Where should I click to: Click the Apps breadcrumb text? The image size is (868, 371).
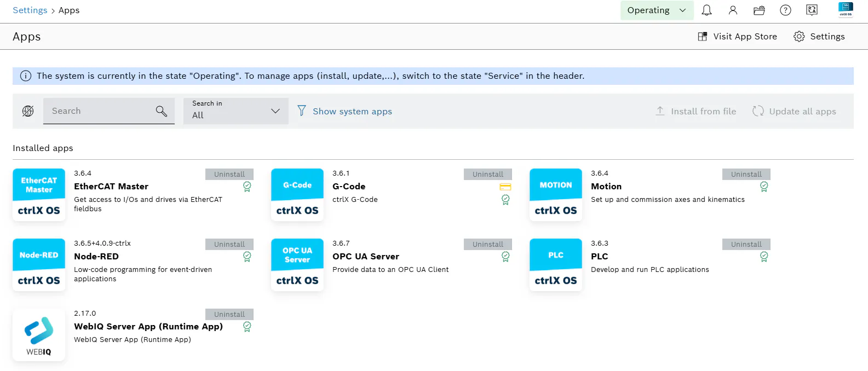69,10
